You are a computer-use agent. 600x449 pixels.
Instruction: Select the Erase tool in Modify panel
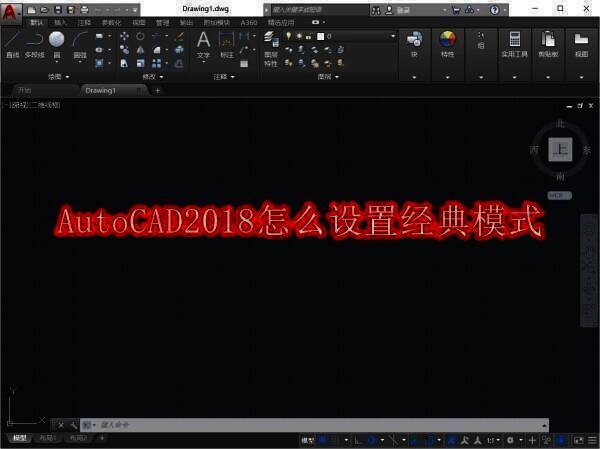click(x=179, y=36)
